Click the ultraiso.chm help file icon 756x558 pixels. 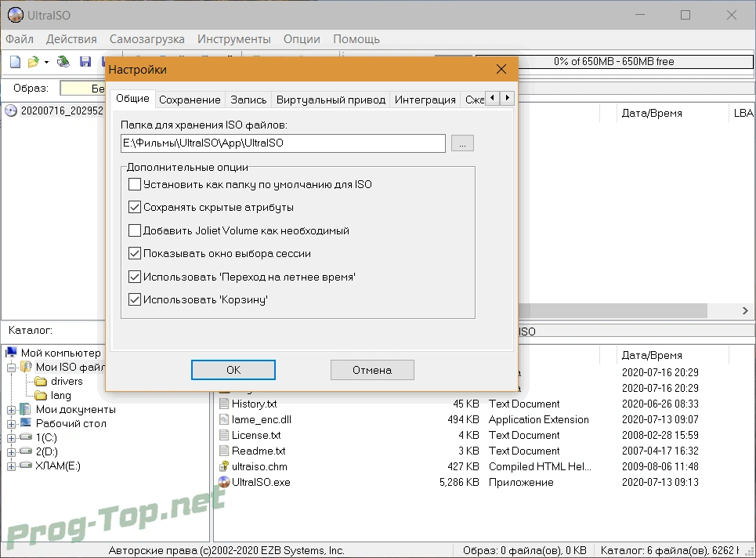pyautogui.click(x=224, y=466)
